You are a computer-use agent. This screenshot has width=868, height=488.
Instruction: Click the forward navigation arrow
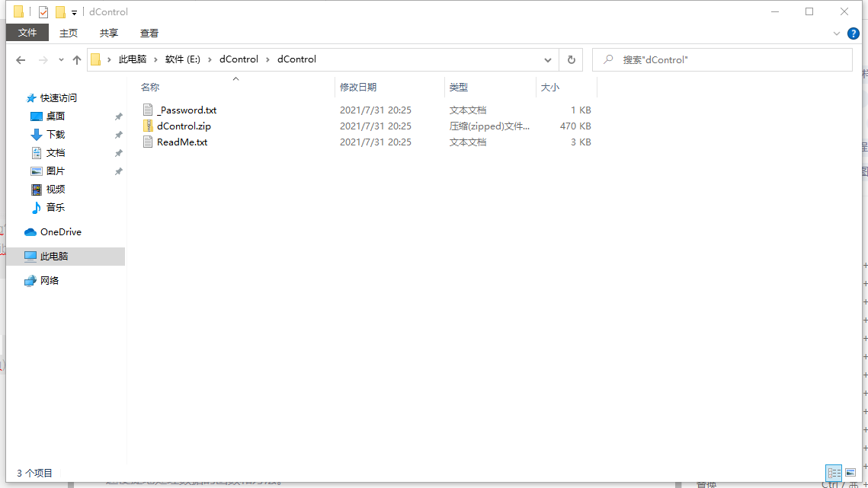point(43,59)
